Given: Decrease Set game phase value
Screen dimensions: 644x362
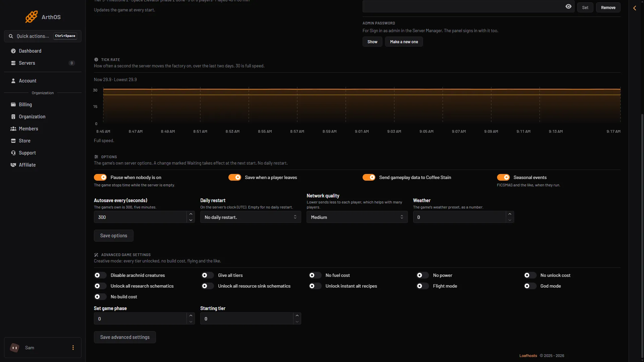Looking at the screenshot, I should tap(191, 322).
